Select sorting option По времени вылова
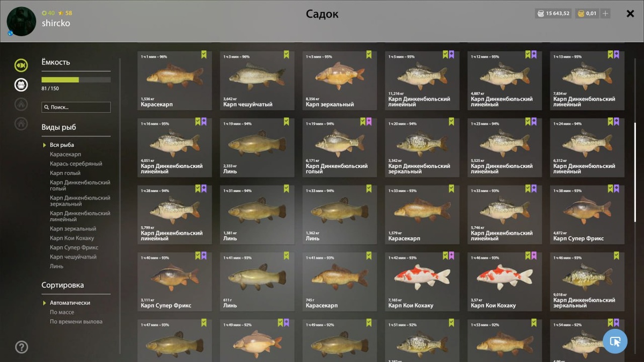Viewport: 644px width, 362px height. [x=76, y=322]
